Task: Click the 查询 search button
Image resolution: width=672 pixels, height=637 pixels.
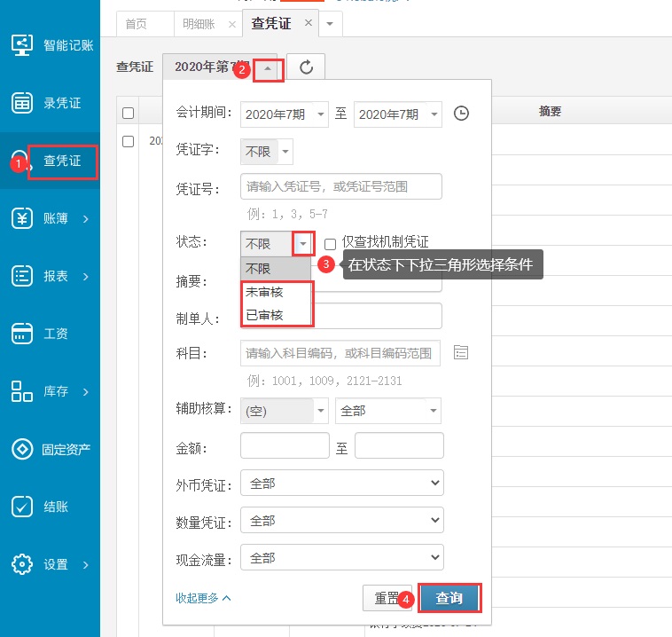Action: 449,598
